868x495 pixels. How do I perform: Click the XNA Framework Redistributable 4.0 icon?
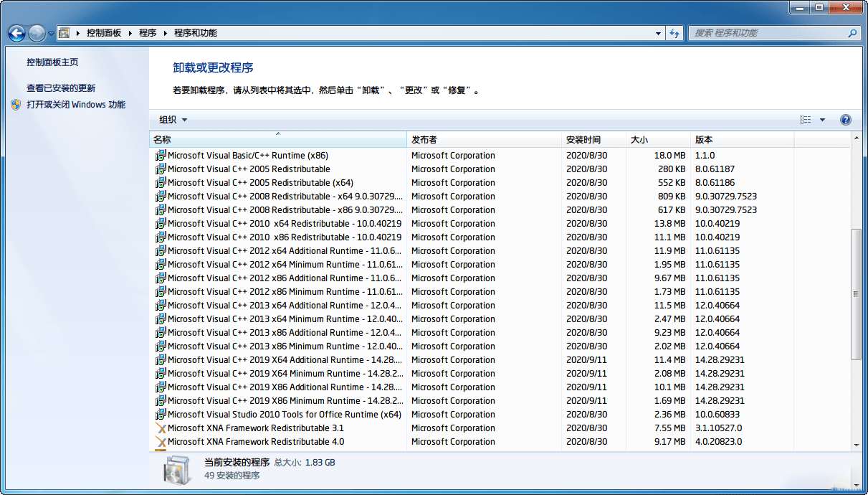point(161,441)
